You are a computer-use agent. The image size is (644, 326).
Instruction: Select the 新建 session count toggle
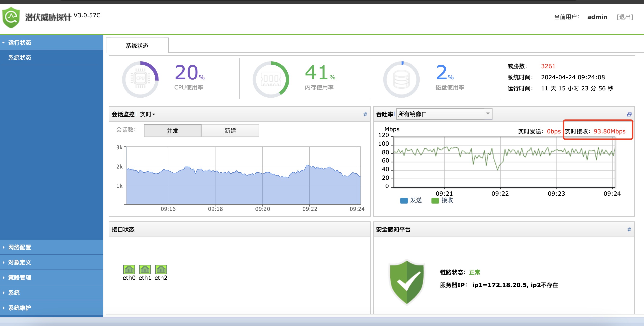[230, 131]
